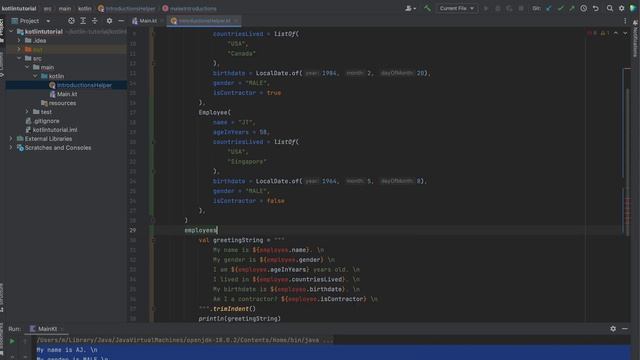
Task: Click the Git push arrow icon
Action: (572, 8)
